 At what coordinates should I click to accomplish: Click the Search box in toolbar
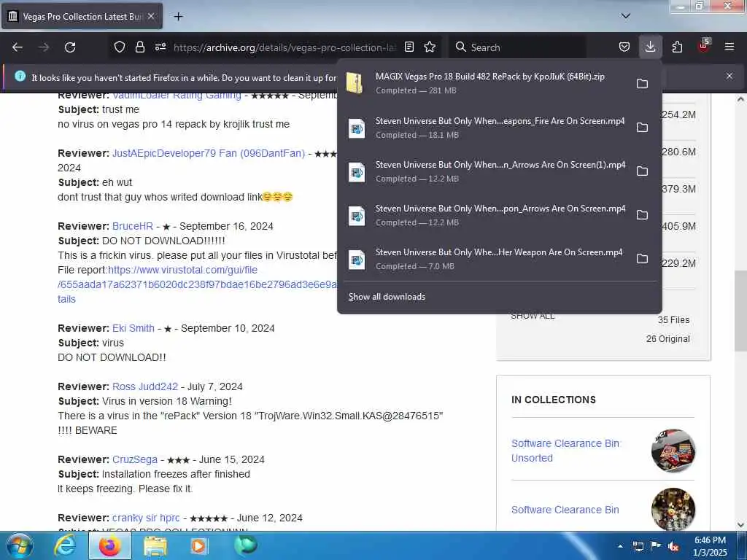coord(519,47)
